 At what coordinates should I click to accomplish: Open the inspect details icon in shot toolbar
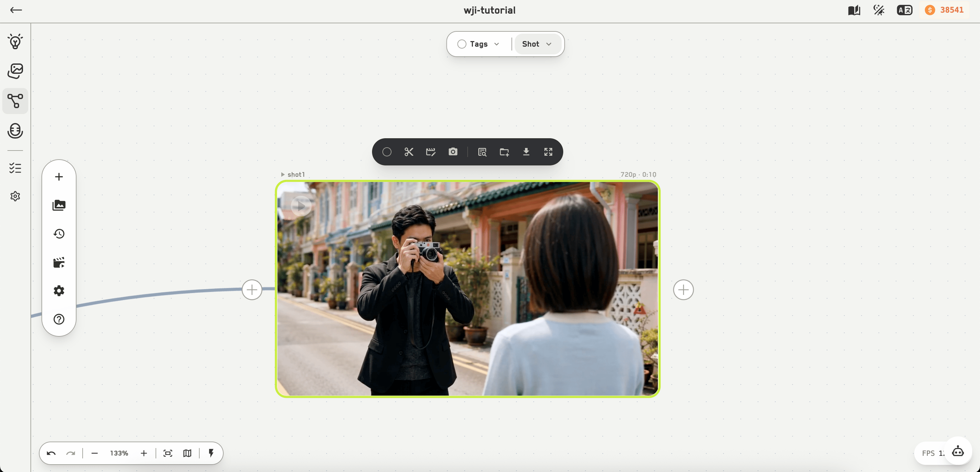coord(482,152)
